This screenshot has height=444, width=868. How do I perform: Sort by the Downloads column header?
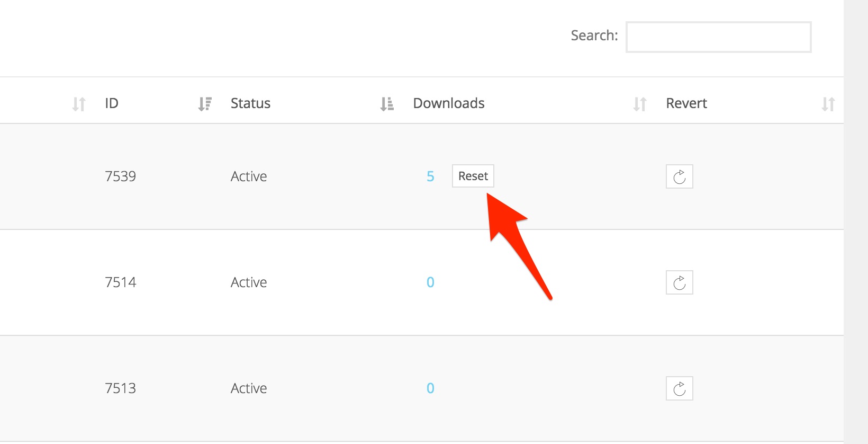449,103
